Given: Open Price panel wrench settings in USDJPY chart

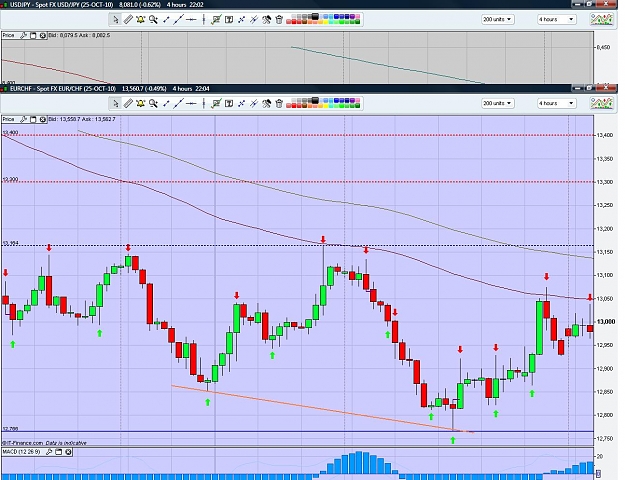Looking at the screenshot, I should pyautogui.click(x=23, y=35).
